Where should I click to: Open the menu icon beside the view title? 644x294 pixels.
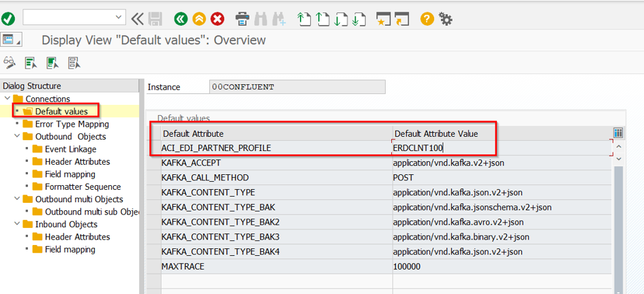[x=11, y=39]
